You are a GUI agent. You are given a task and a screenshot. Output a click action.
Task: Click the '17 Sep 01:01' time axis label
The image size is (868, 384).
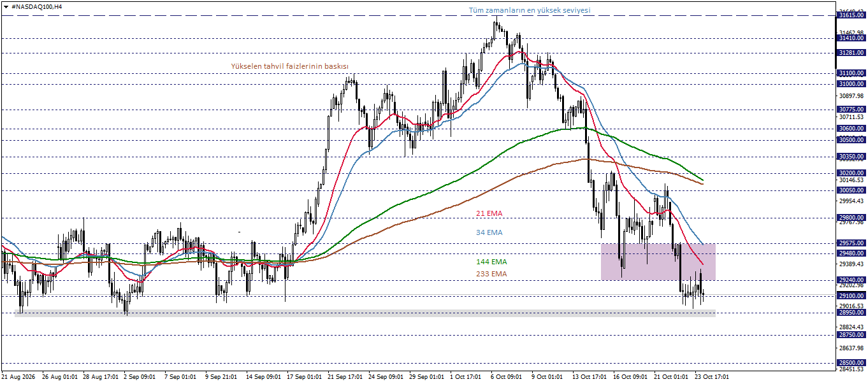point(305,377)
